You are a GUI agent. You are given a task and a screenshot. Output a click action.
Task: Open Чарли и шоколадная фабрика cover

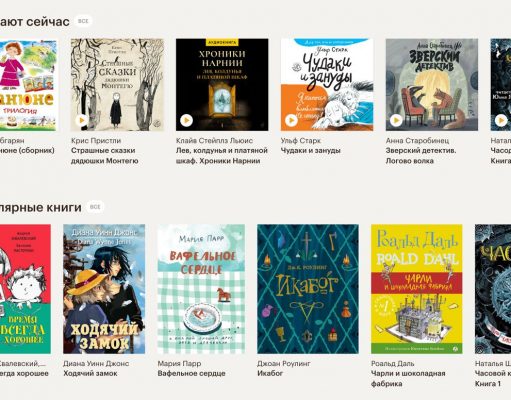click(x=417, y=289)
